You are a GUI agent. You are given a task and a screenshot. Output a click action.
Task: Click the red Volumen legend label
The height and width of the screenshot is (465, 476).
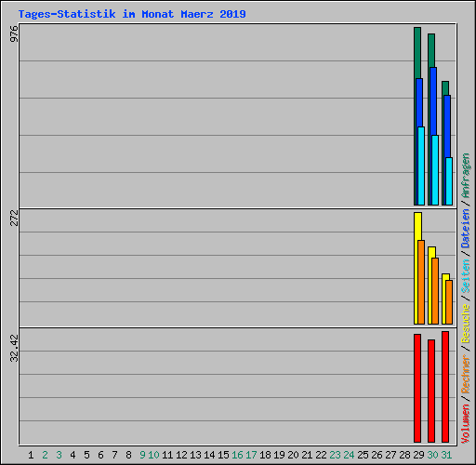coord(466,424)
